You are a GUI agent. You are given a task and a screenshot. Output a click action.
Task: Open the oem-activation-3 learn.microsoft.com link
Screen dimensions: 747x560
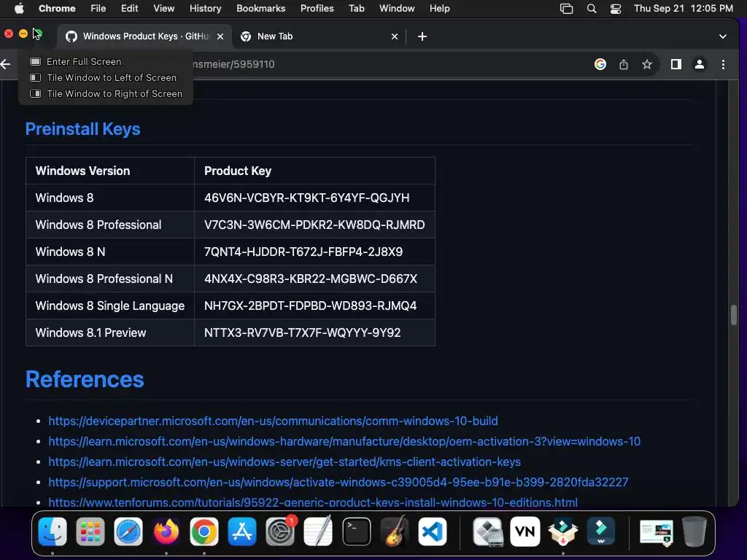tap(344, 441)
